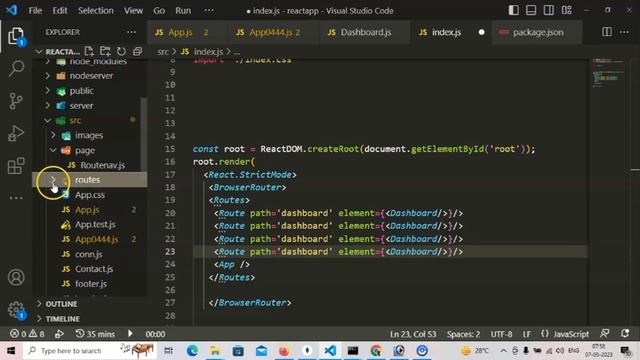This screenshot has width=640, height=360.
Task: Open the Accounts menu icon
Action: click(x=16, y=278)
